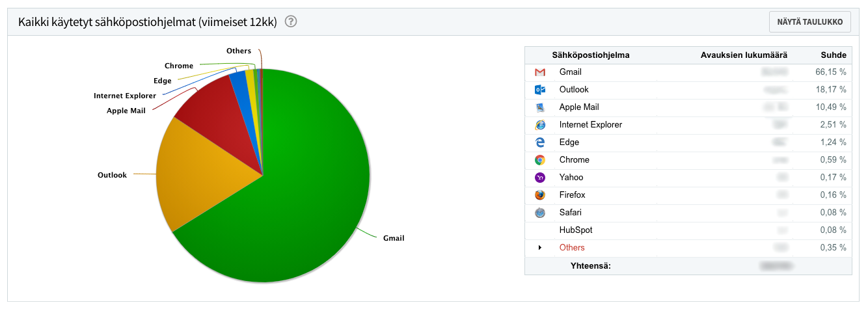Click the Edge browser icon
868x309 pixels.
539,142
